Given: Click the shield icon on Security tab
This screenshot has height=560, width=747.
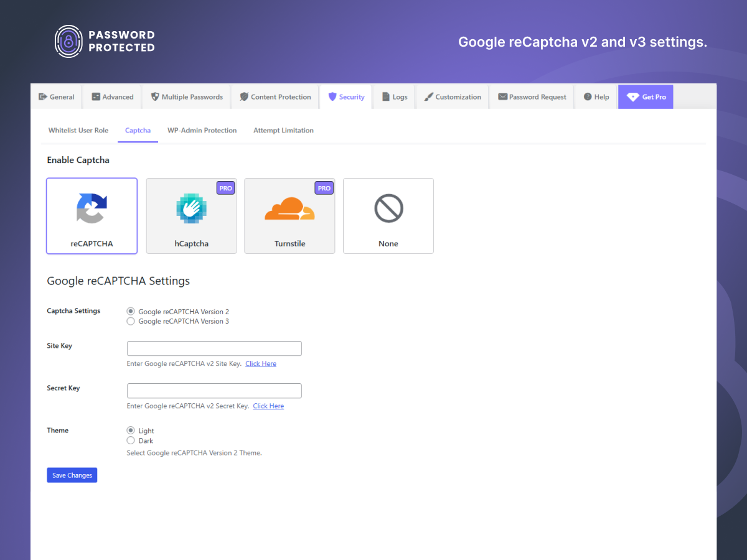Looking at the screenshot, I should click(332, 97).
